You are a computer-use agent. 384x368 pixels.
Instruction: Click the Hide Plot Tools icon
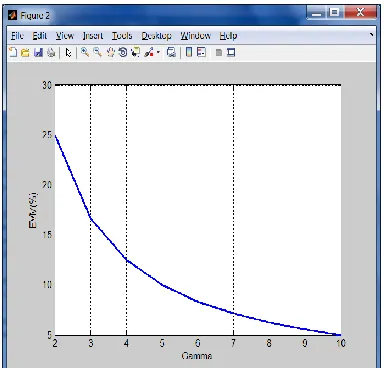(x=219, y=53)
